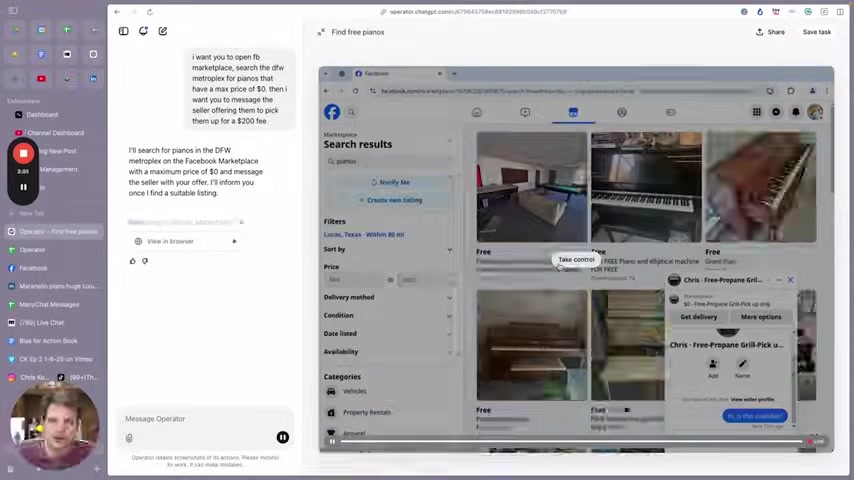
Task: Open the Messenger icon in the Facebook header
Action: pos(776,112)
